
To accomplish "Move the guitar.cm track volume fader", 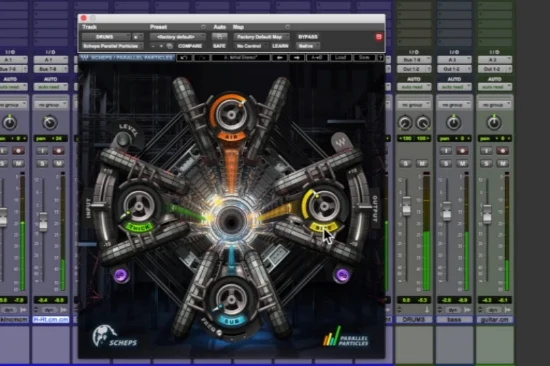I will point(487,214).
